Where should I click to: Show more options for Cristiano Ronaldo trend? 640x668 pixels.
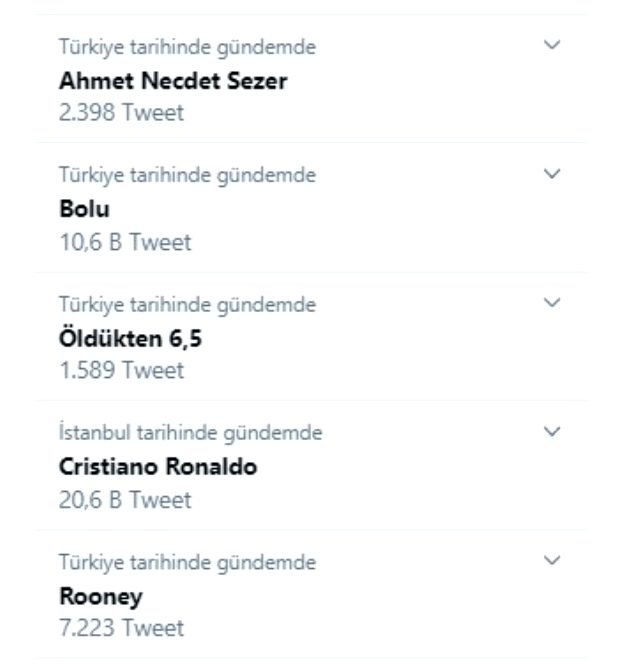(552, 432)
